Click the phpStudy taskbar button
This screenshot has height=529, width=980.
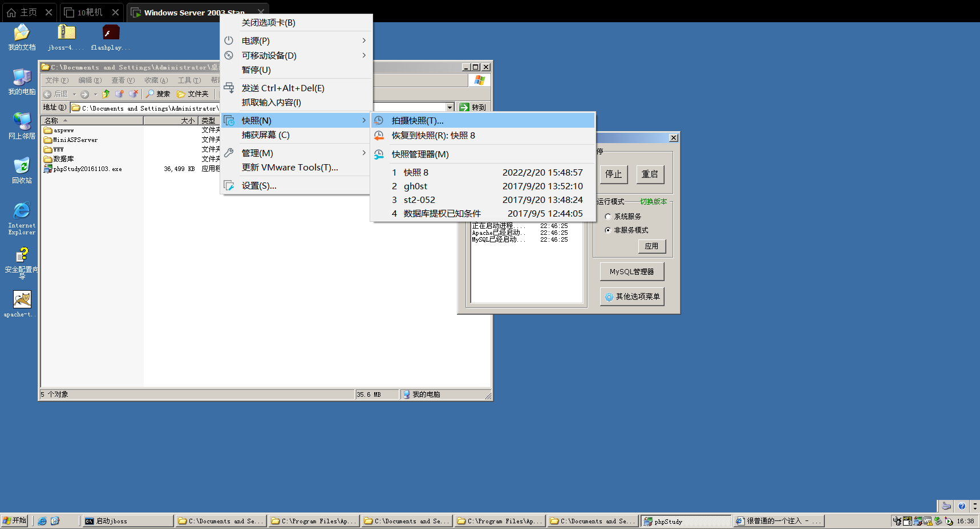click(686, 521)
